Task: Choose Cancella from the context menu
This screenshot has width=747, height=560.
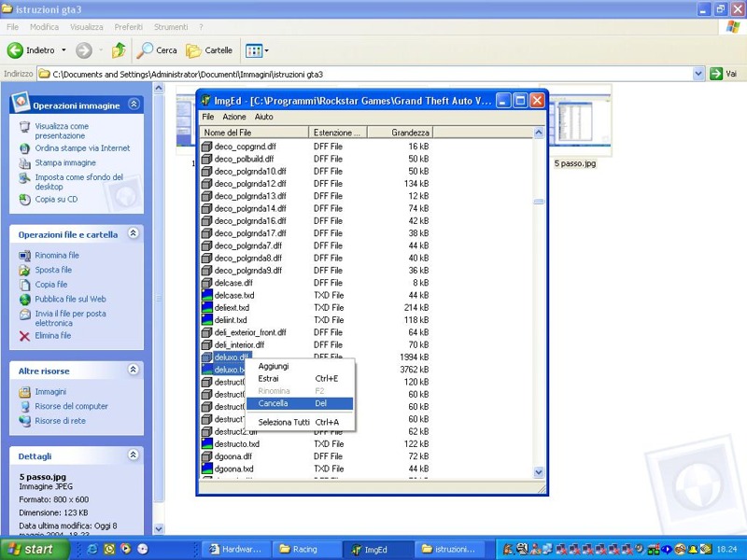Action: tap(274, 404)
